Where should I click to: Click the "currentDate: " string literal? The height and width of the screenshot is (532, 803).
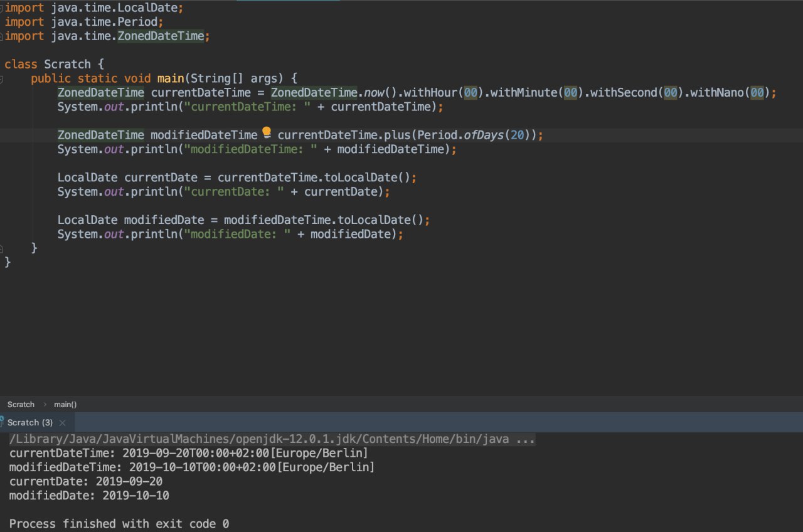(234, 191)
